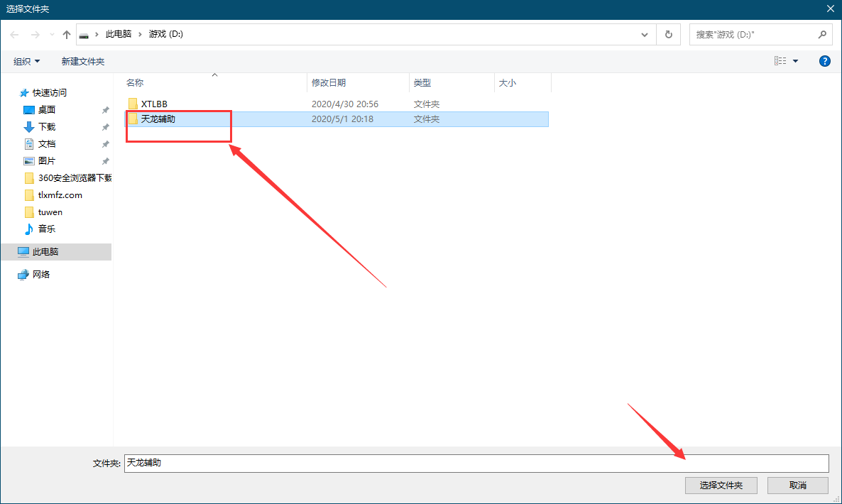Viewport: 842px width, 504px height.
Task: Open recent locations dropdown arrow
Action: pos(52,34)
